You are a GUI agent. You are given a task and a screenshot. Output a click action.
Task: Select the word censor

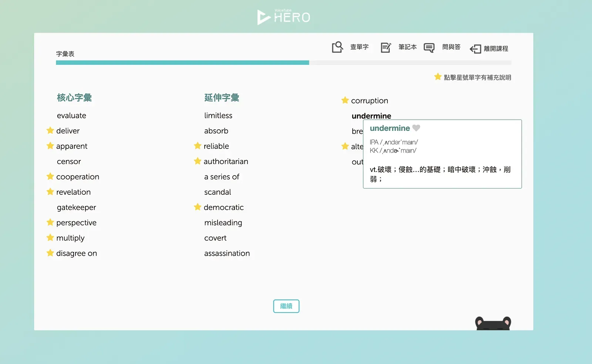[x=69, y=161]
